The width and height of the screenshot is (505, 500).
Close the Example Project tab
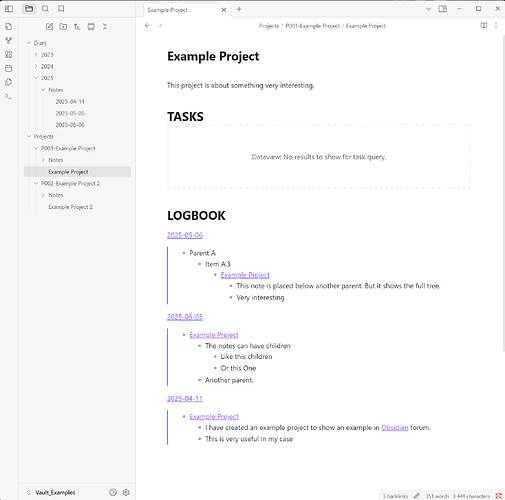(x=224, y=10)
